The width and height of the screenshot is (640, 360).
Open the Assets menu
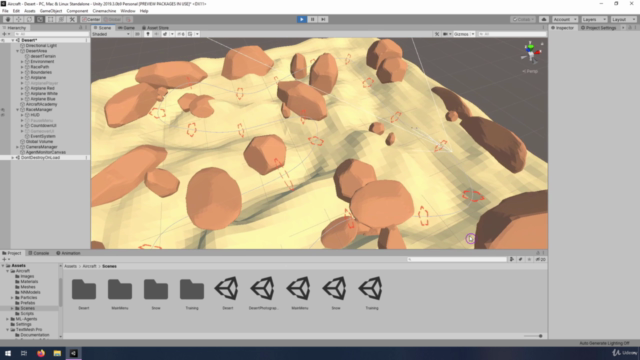point(29,11)
